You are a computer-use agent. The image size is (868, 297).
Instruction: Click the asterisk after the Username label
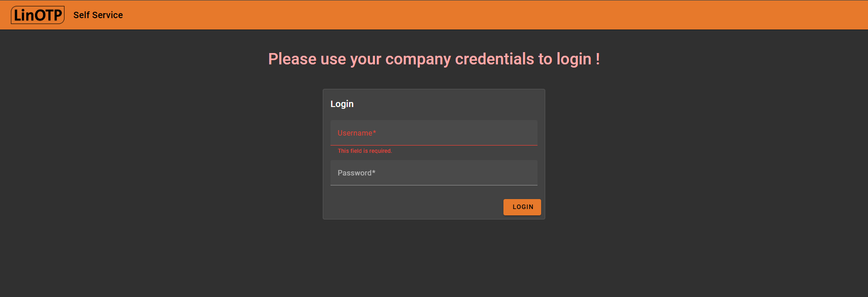[375, 133]
